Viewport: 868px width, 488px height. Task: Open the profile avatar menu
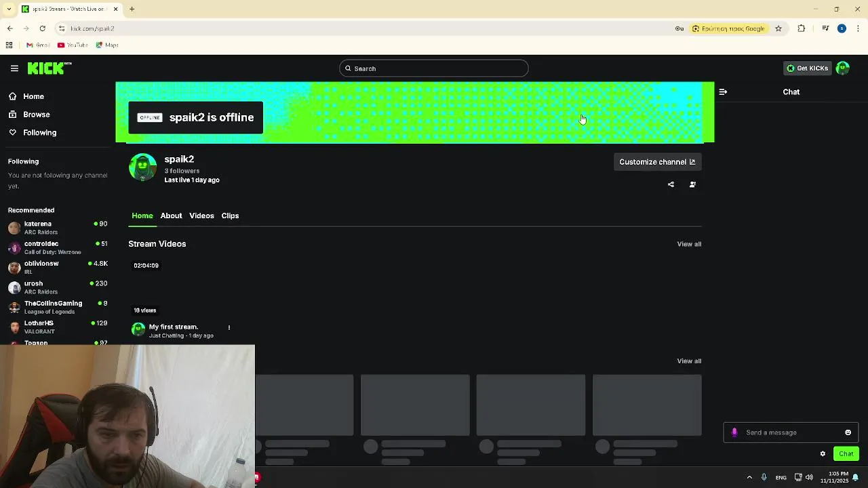843,68
